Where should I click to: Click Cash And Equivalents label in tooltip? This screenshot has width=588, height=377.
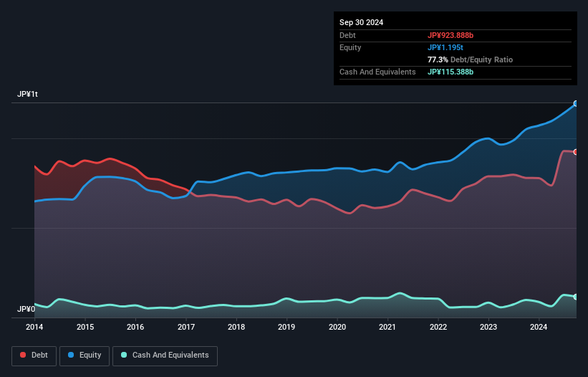(x=377, y=72)
